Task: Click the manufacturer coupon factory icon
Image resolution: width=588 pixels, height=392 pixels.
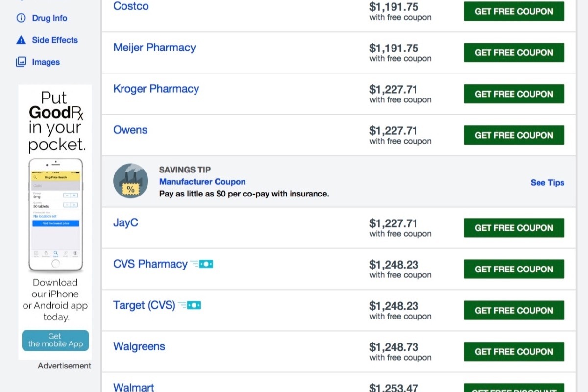Action: point(131,181)
